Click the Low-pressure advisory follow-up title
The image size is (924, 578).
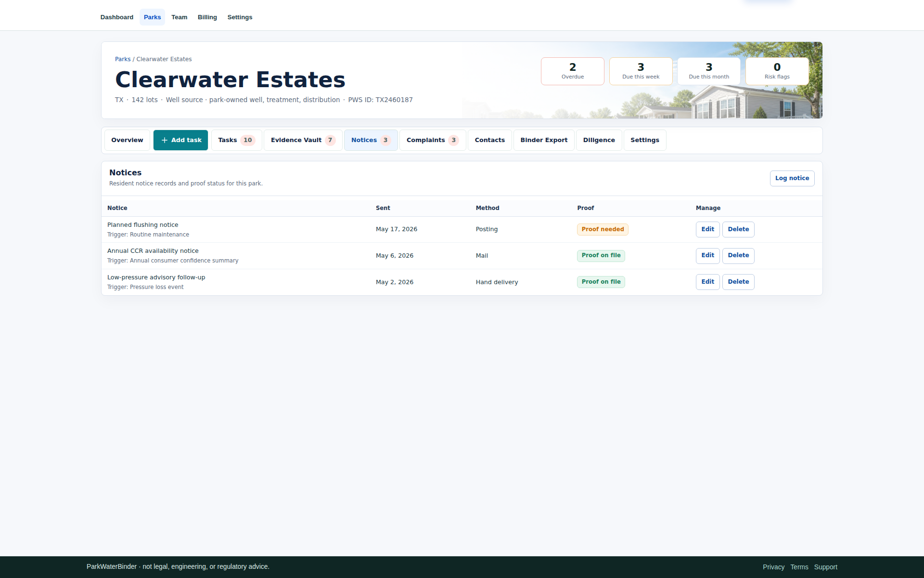pos(156,277)
